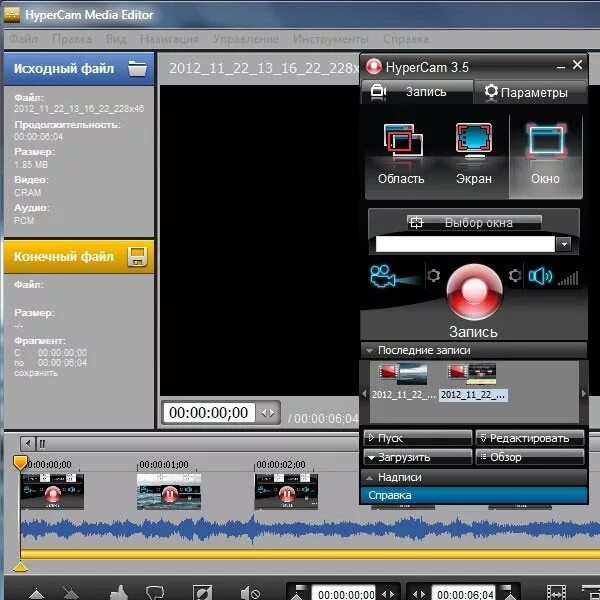Open the Управление menu
Screen dimensions: 600x600
click(x=246, y=39)
